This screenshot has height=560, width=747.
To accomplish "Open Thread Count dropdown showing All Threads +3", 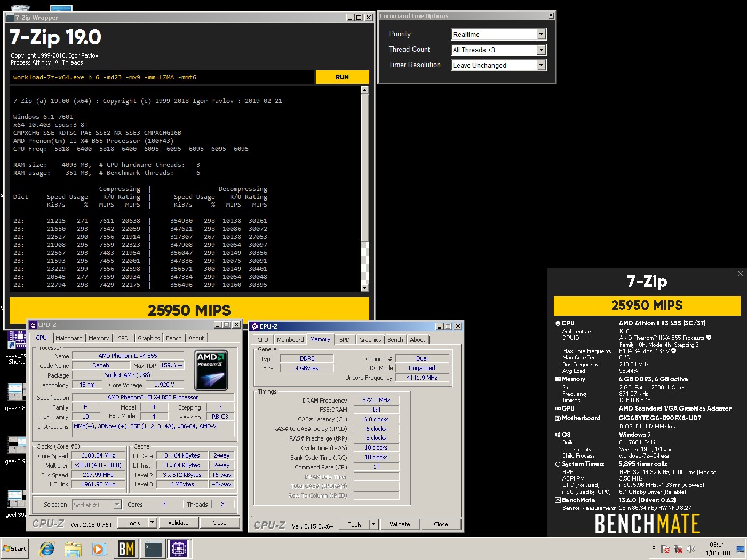I will [x=542, y=50].
